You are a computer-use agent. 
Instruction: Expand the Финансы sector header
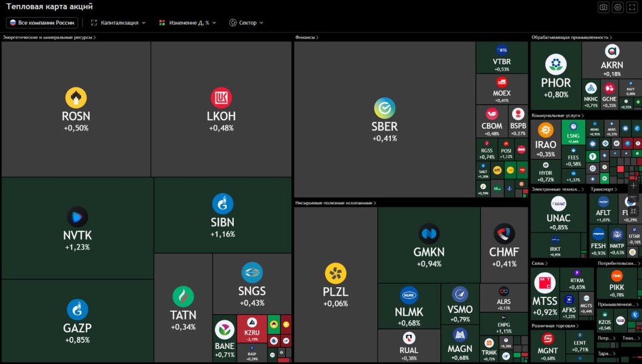(x=307, y=37)
